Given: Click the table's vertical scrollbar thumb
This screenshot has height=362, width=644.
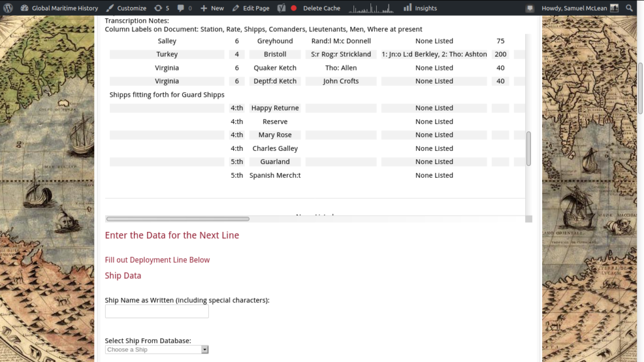Looking at the screenshot, I should pyautogui.click(x=528, y=148).
